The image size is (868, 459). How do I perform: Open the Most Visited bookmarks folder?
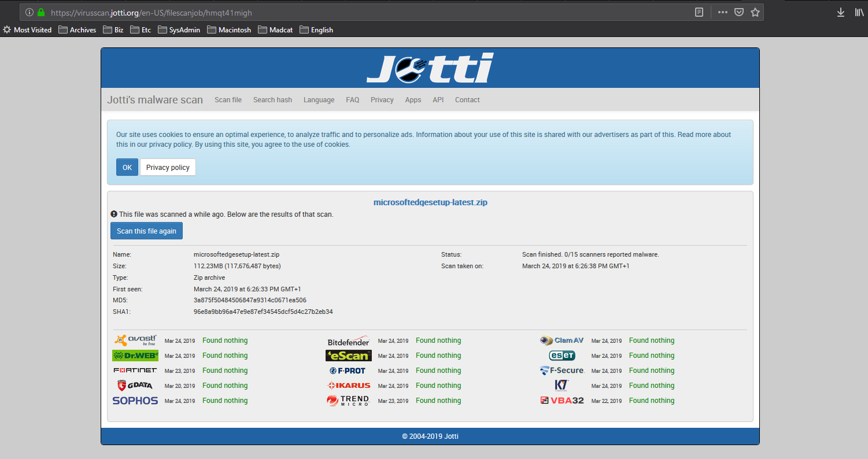tap(27, 29)
